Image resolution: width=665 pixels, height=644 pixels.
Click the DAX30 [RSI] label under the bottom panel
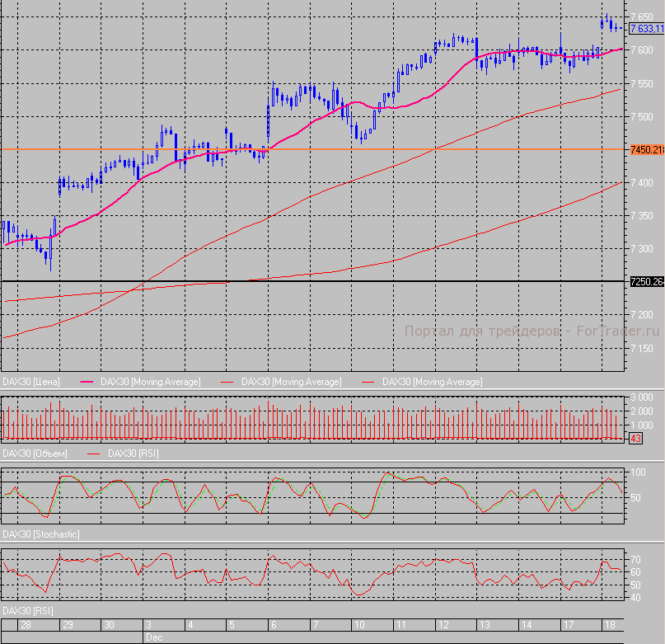click(27, 610)
